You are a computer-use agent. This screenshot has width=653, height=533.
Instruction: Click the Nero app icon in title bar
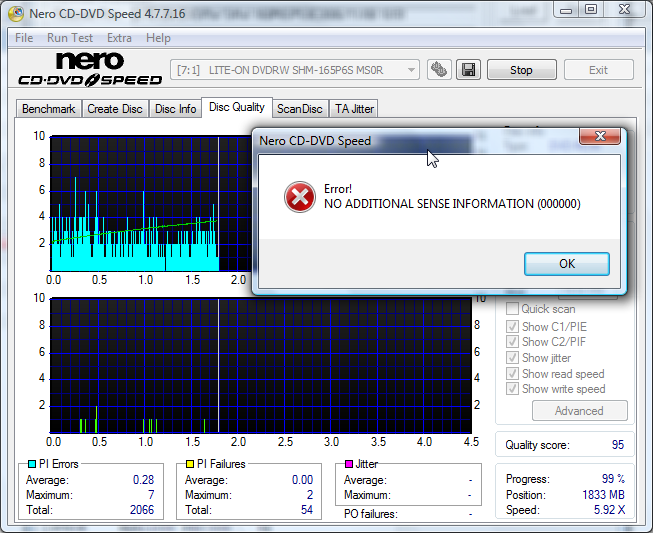coord(16,14)
